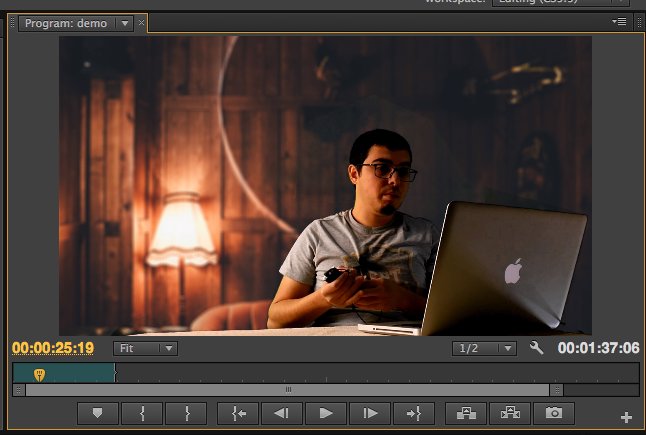Open the Program panel flyout menu
Screen dimensions: 646x435
(x=619, y=21)
